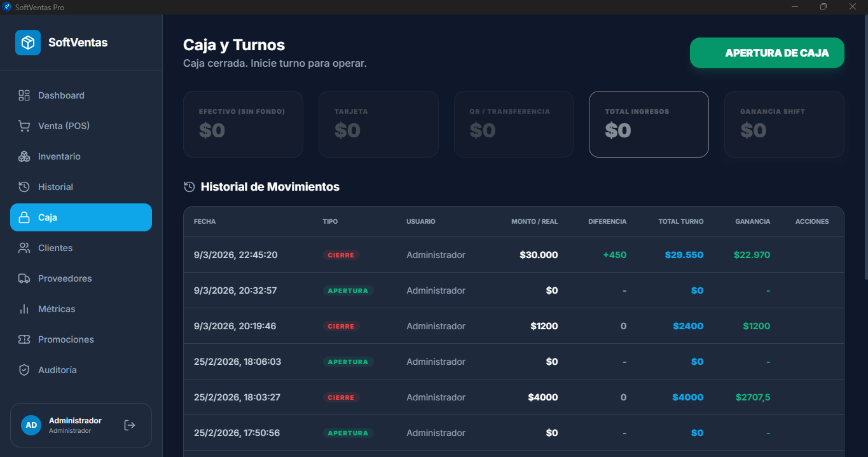868x457 pixels.
Task: Click the logout arrow icon beside Administrador
Action: point(130,425)
